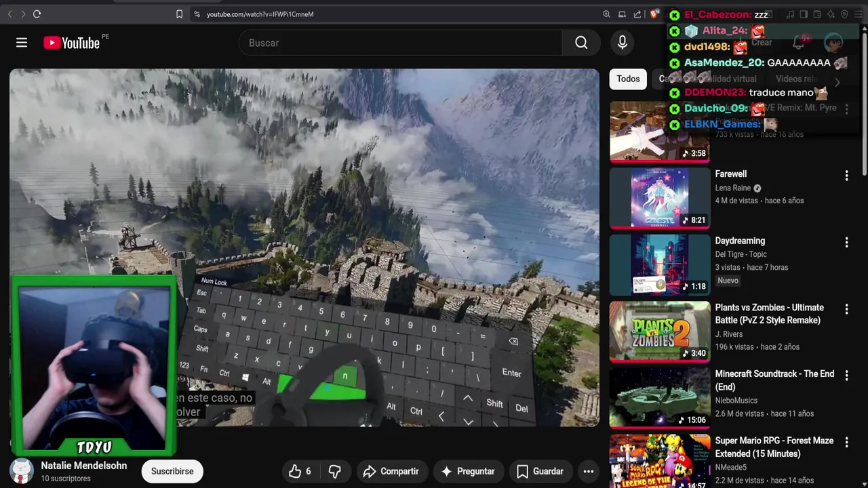This screenshot has height=488, width=868.
Task: Click the main video player
Action: (x=304, y=247)
